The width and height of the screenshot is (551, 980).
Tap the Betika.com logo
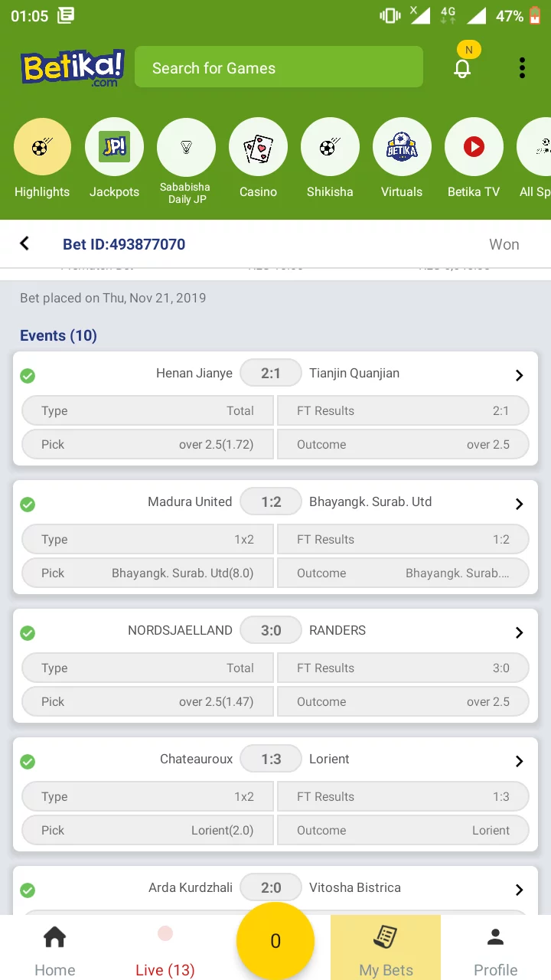coord(73,68)
